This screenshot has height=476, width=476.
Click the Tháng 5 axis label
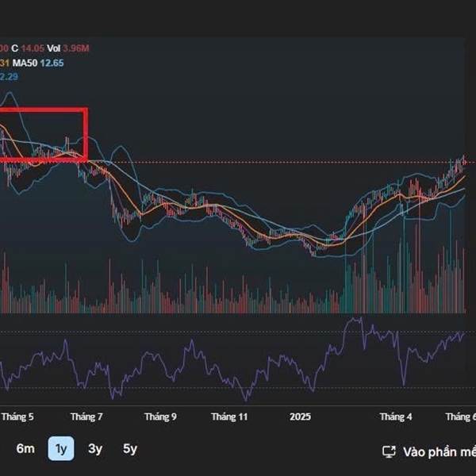pyautogui.click(x=17, y=416)
